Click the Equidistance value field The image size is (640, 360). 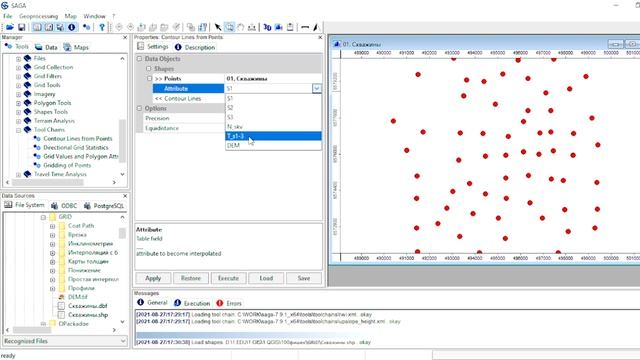(273, 128)
